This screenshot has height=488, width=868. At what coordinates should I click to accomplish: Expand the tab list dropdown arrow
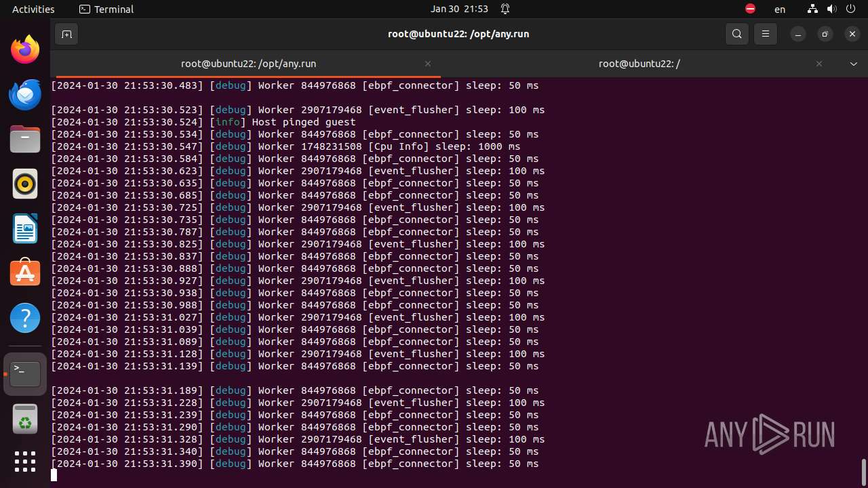854,64
